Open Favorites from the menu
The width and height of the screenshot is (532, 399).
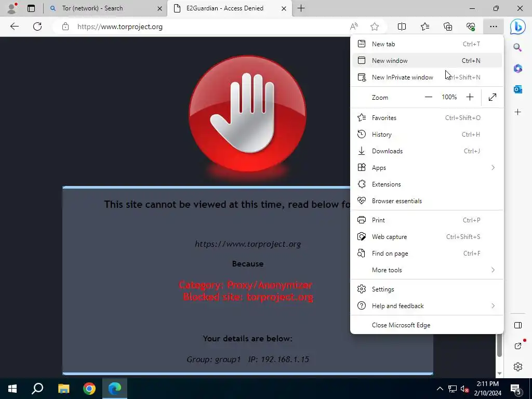coord(427,118)
